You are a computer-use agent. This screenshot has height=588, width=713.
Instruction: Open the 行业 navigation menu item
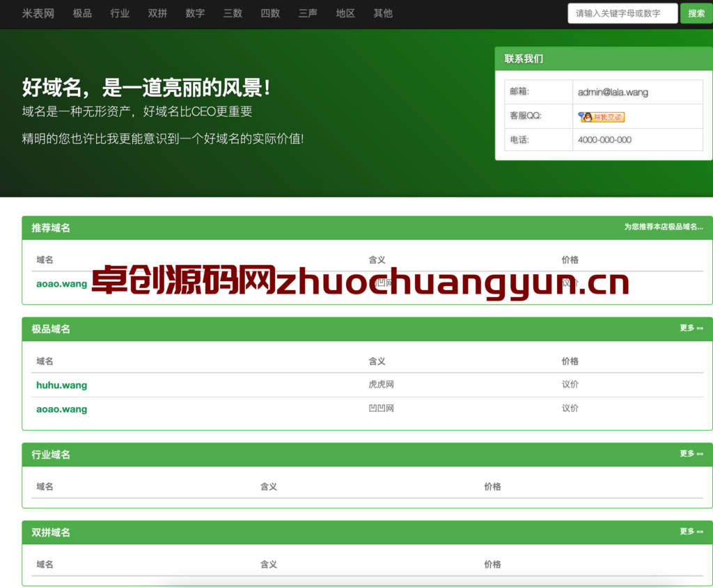pos(120,14)
